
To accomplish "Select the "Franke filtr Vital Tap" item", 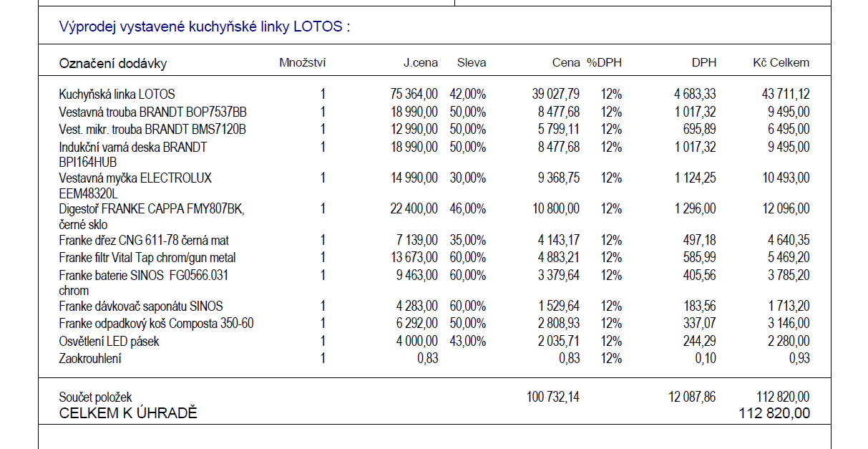I will 147,258.
